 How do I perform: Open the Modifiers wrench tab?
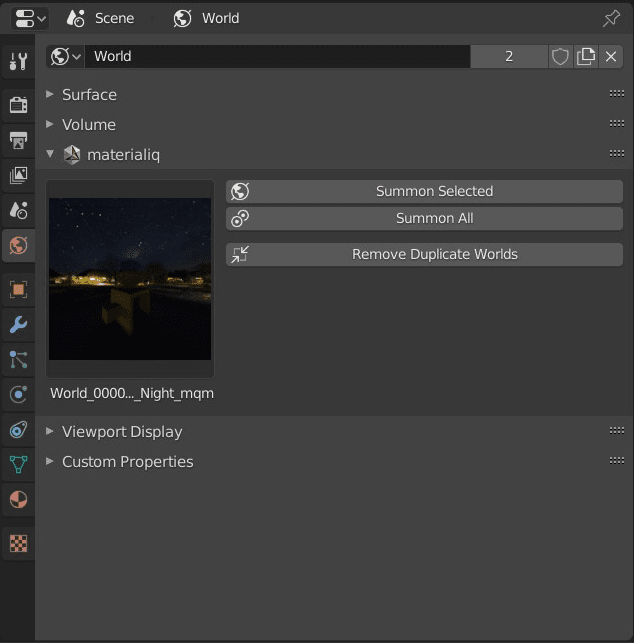point(18,324)
